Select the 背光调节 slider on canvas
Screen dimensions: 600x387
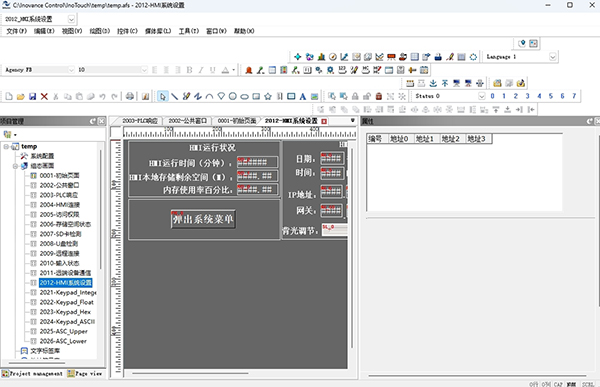334,230
